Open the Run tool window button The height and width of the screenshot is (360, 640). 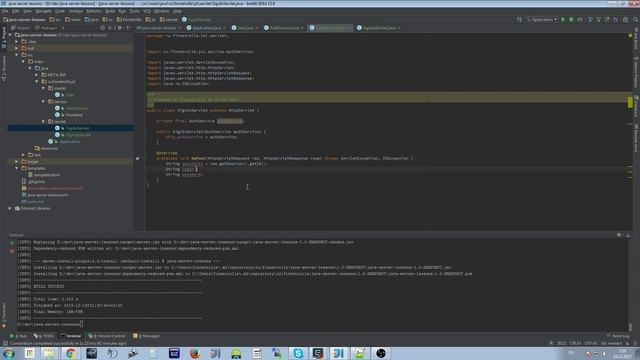(18, 336)
